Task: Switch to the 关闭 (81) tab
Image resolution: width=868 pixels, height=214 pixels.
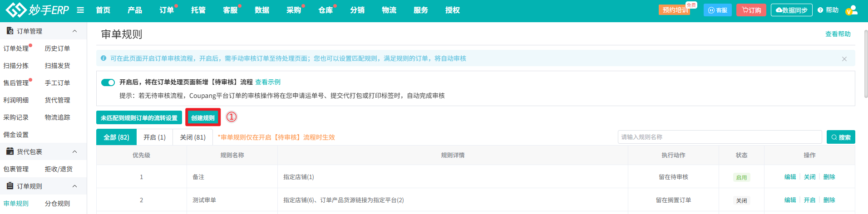Action: click(192, 137)
